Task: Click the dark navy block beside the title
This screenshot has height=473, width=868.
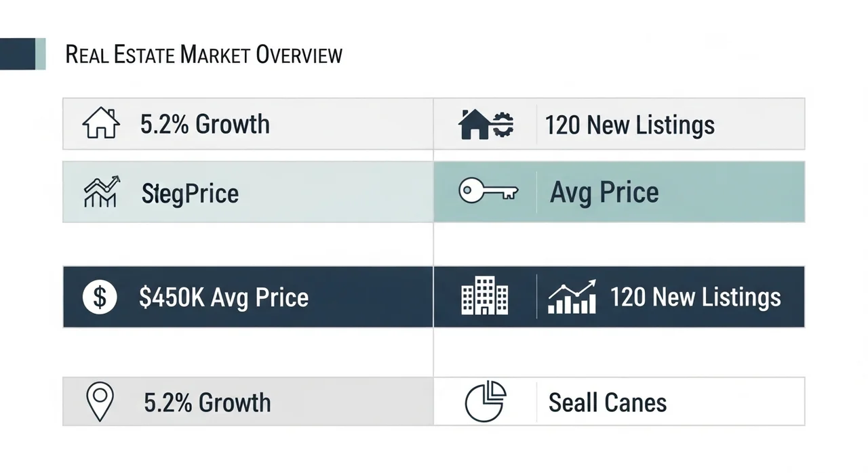Action: (x=17, y=54)
